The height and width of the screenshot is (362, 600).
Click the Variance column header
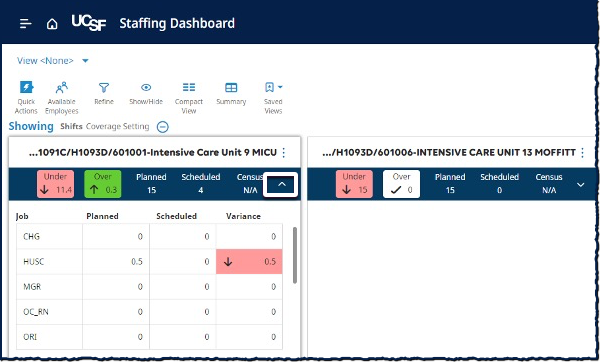[x=243, y=216]
